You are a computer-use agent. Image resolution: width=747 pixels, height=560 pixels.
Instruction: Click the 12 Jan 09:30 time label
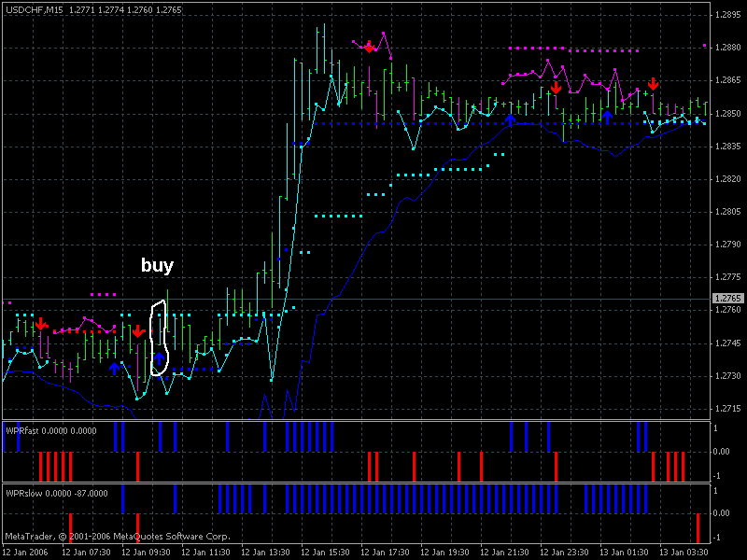tap(146, 553)
